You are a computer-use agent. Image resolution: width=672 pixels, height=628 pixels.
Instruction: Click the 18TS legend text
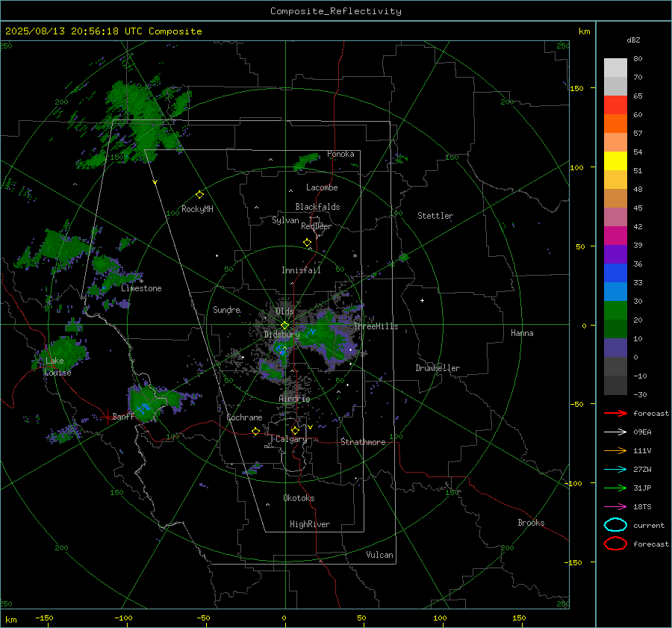(642, 507)
